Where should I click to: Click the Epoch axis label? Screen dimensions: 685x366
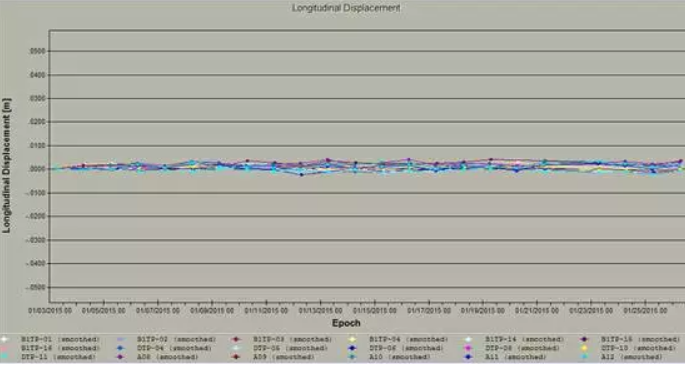point(346,323)
